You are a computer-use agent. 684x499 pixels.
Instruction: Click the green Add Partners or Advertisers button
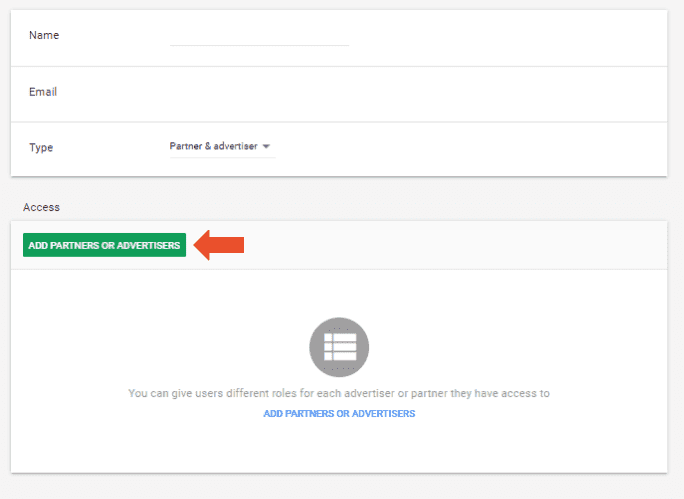104,245
